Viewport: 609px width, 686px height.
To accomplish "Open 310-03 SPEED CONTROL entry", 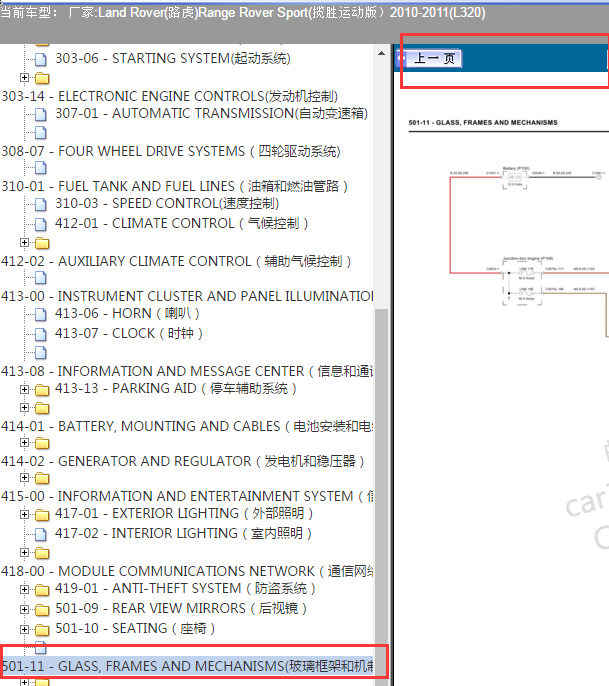I will 167,203.
